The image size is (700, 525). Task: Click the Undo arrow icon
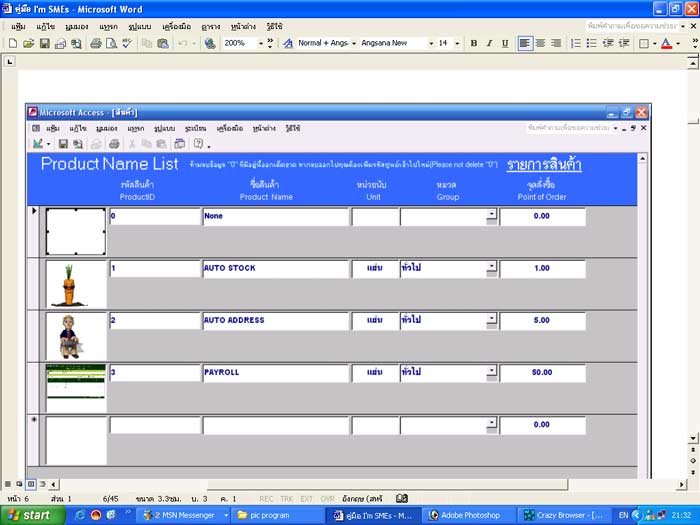coord(182,44)
